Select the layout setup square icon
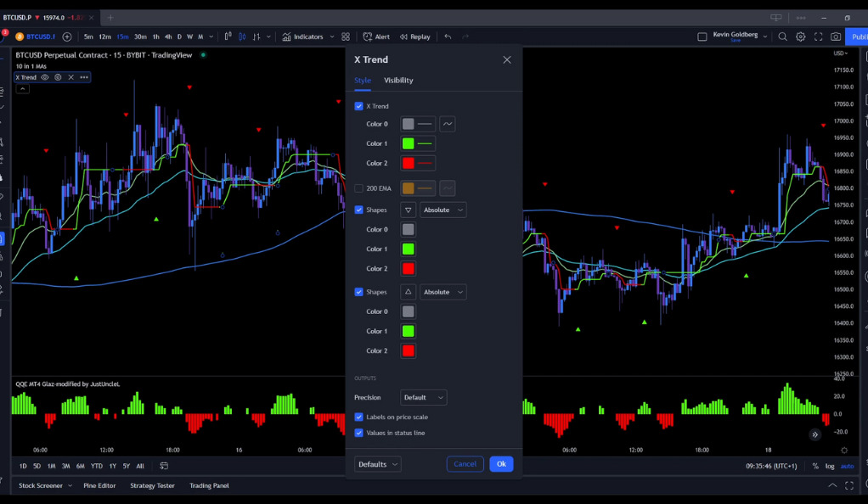868x504 pixels. pos(702,37)
